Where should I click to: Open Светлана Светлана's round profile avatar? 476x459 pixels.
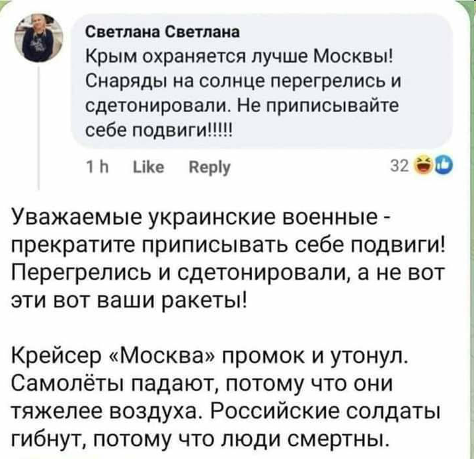tap(38, 37)
